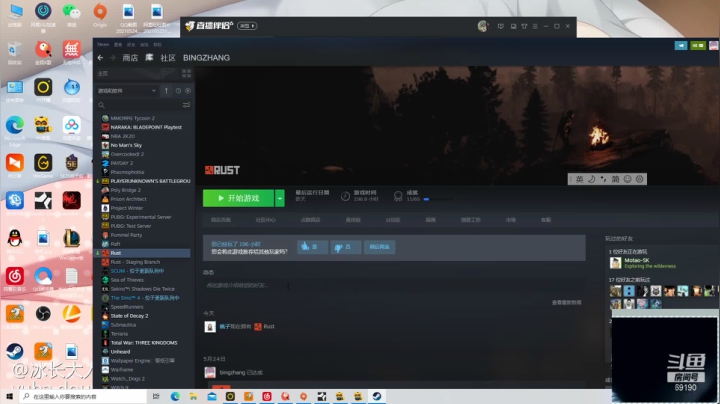Switch to the 库 library tab
Image resolution: width=720 pixels, height=404 pixels.
(149, 58)
